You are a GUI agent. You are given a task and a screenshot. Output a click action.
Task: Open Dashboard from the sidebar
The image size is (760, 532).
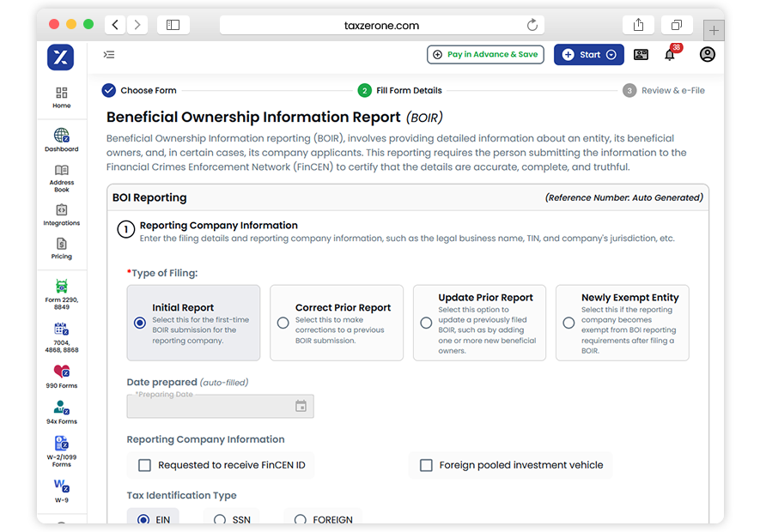[61, 136]
